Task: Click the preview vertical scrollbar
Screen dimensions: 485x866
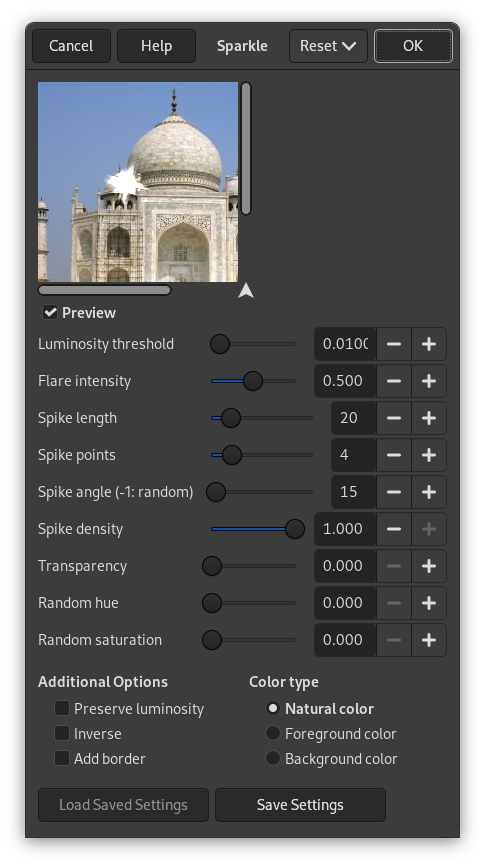Action: pyautogui.click(x=246, y=148)
